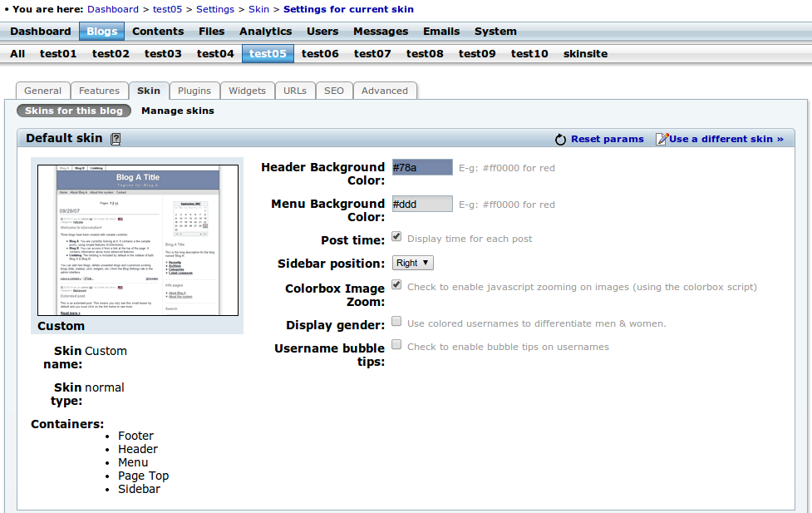Go to the Files menu
The width and height of the screenshot is (812, 513).
(x=212, y=31)
